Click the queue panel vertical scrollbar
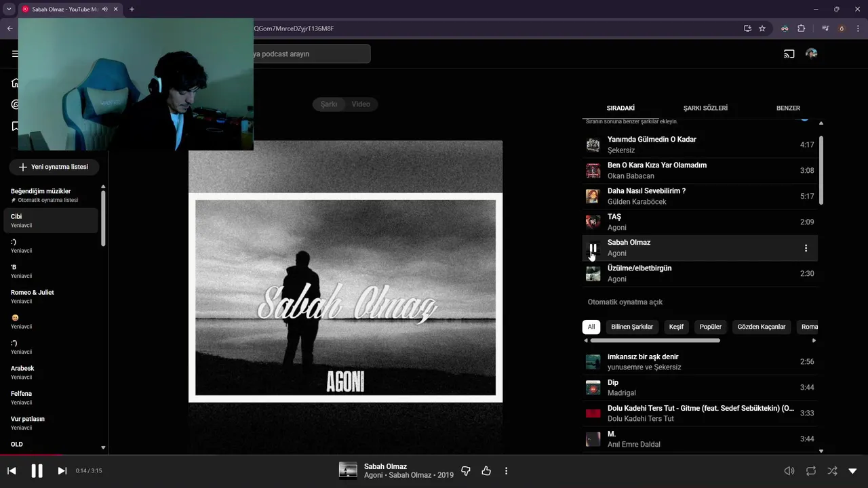Screen dimensions: 868x488 click(821, 170)
